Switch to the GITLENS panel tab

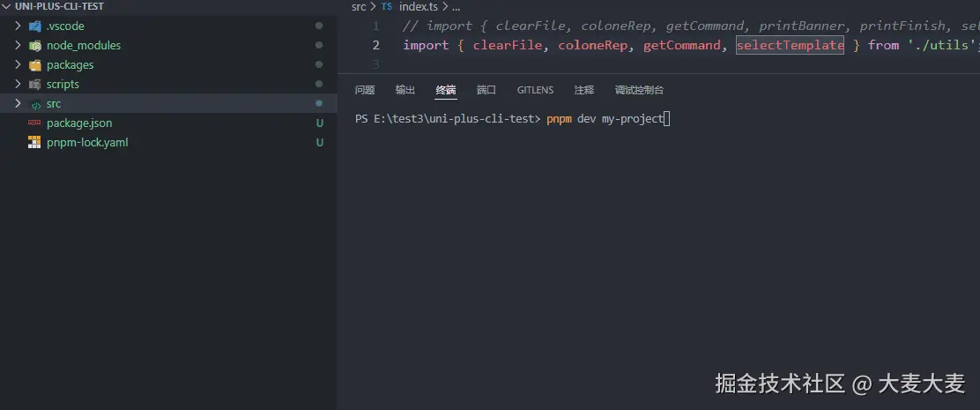click(x=535, y=90)
